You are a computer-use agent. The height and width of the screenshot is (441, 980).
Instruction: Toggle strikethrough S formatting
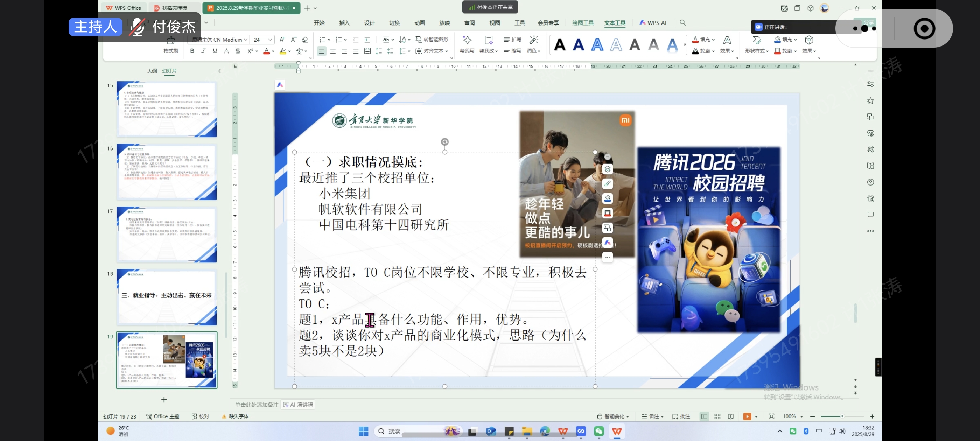pyautogui.click(x=238, y=51)
